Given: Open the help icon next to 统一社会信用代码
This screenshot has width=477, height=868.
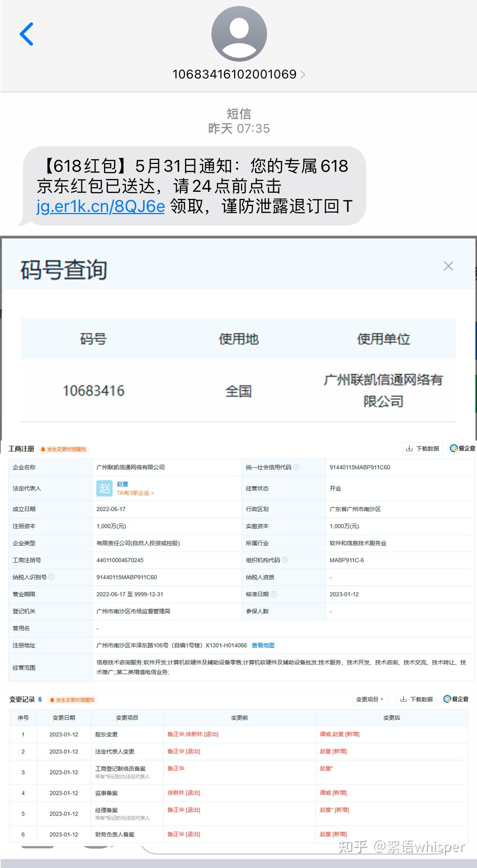Looking at the screenshot, I should pos(296,467).
